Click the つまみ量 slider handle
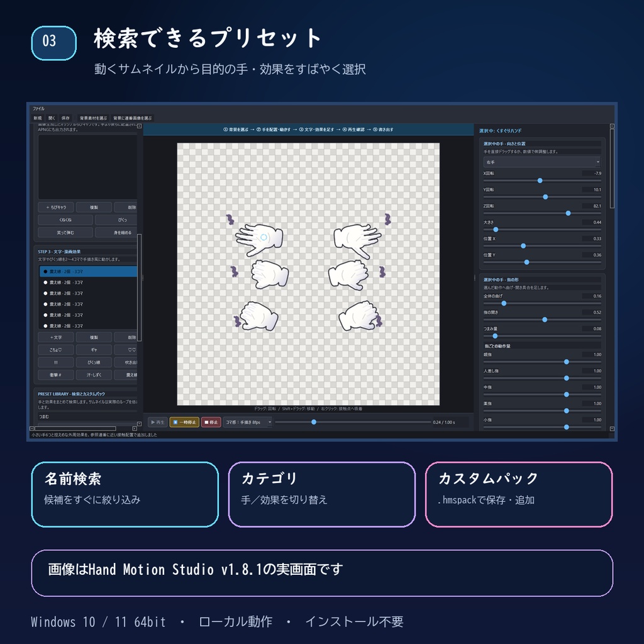Image resolution: width=644 pixels, height=644 pixels. [x=495, y=336]
